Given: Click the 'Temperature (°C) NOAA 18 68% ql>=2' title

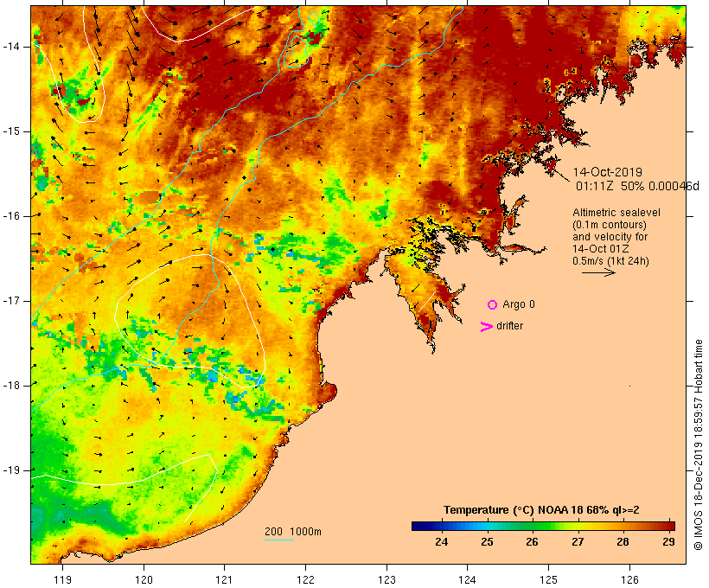Looking at the screenshot, I should 541,510.
